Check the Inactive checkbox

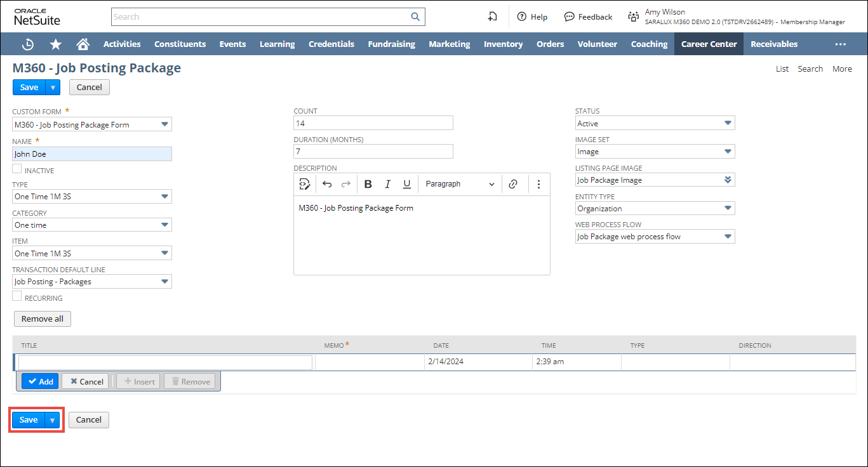17,169
